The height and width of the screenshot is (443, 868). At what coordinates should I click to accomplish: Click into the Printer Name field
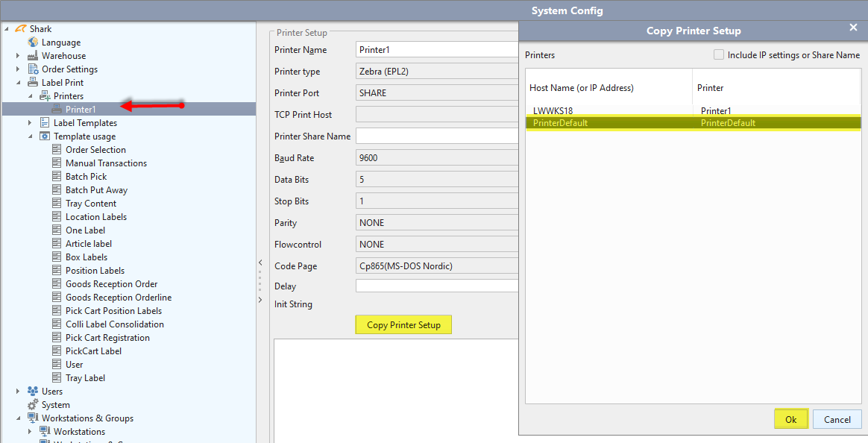coord(437,50)
